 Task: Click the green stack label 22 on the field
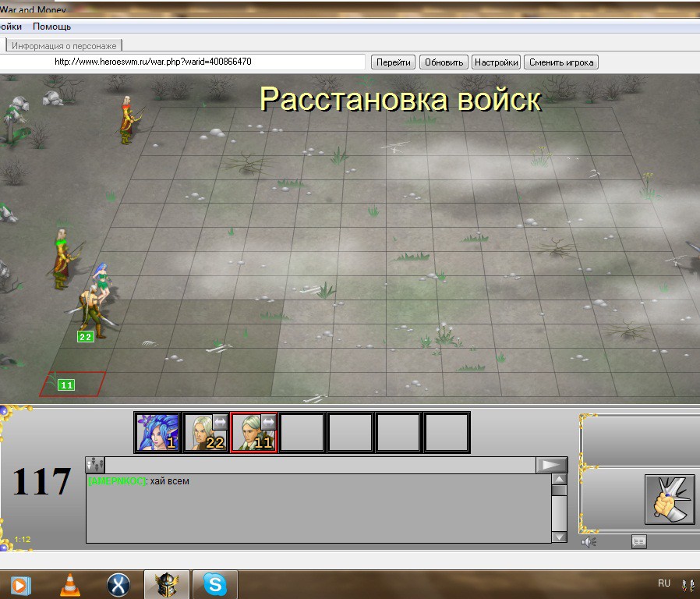coord(85,337)
